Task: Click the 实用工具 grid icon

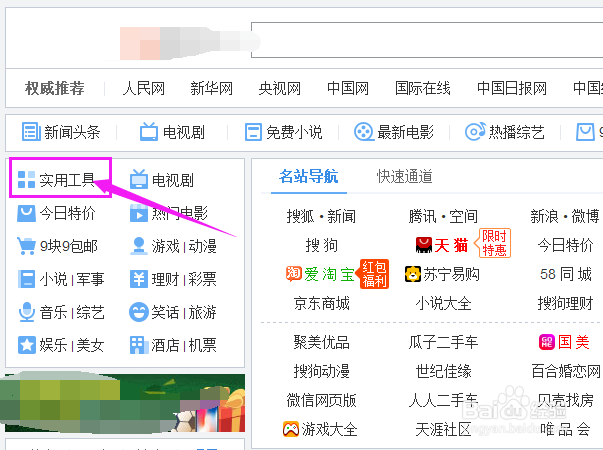Action: point(27,180)
